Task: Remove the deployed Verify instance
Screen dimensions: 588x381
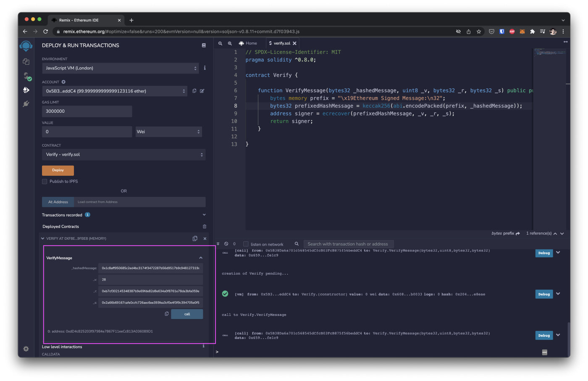Action: [x=205, y=238]
